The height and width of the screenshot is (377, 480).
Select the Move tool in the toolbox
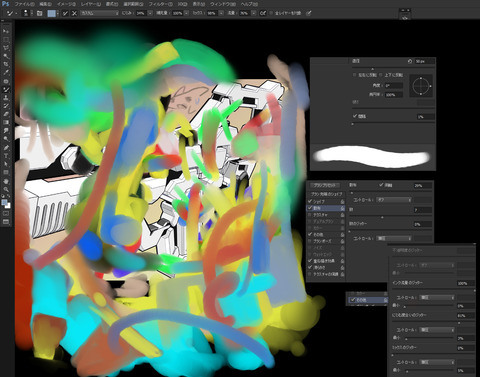point(6,31)
